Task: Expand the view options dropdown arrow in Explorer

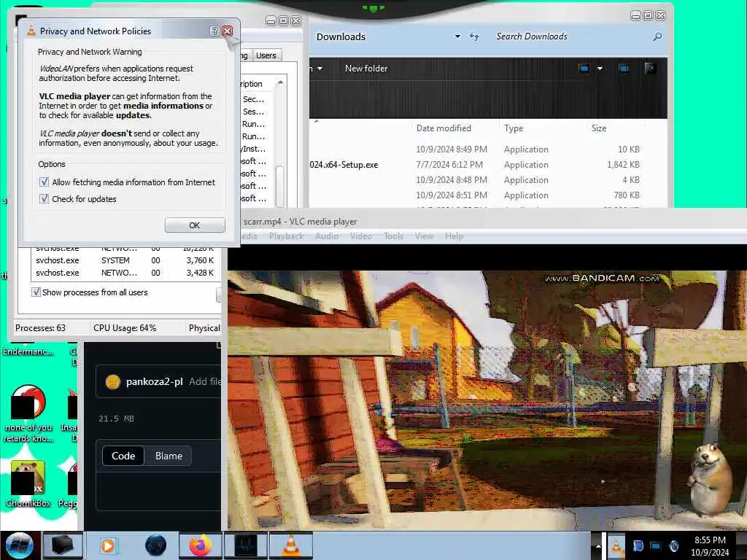Action: pyautogui.click(x=600, y=69)
